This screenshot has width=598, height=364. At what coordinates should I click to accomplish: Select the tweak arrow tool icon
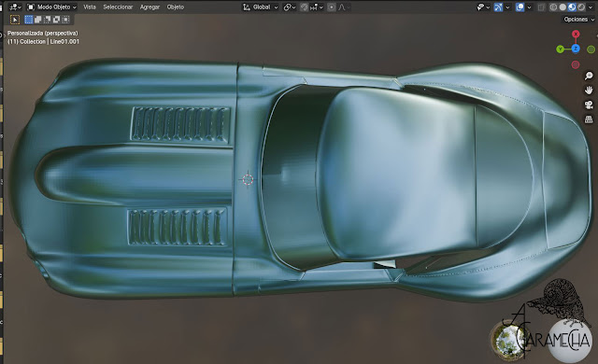pos(15,20)
